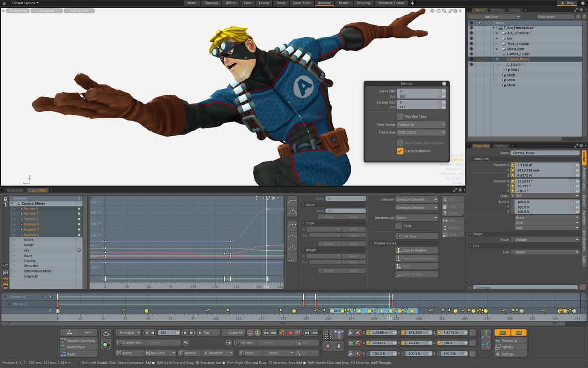
Task: Open first Behavior Constant (Smooth) dropdown
Action: point(416,200)
